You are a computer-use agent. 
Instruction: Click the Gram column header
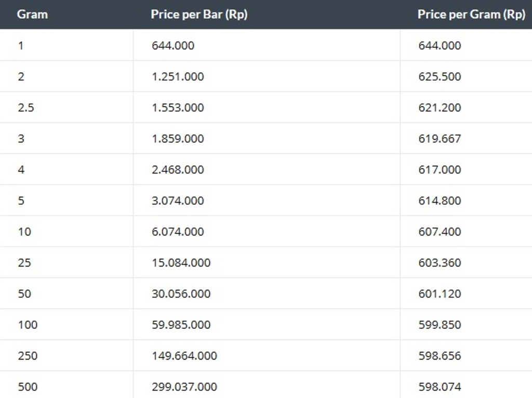(x=32, y=14)
